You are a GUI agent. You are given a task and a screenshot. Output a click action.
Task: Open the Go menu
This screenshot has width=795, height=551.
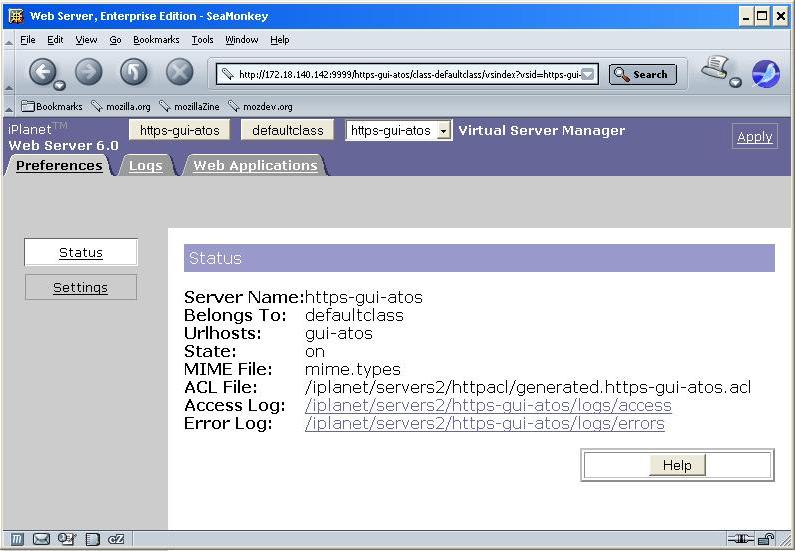[116, 40]
